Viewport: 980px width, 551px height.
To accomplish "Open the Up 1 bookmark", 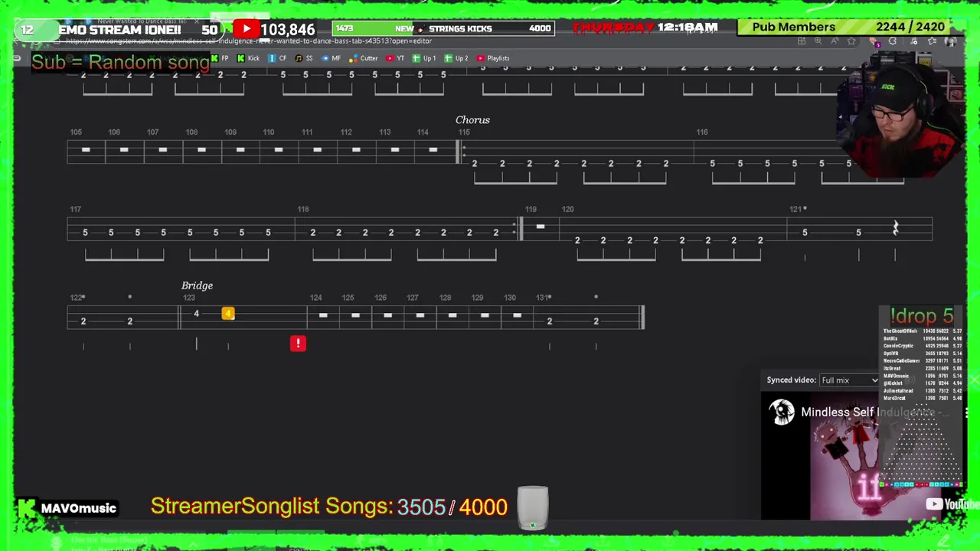I will 424,58.
